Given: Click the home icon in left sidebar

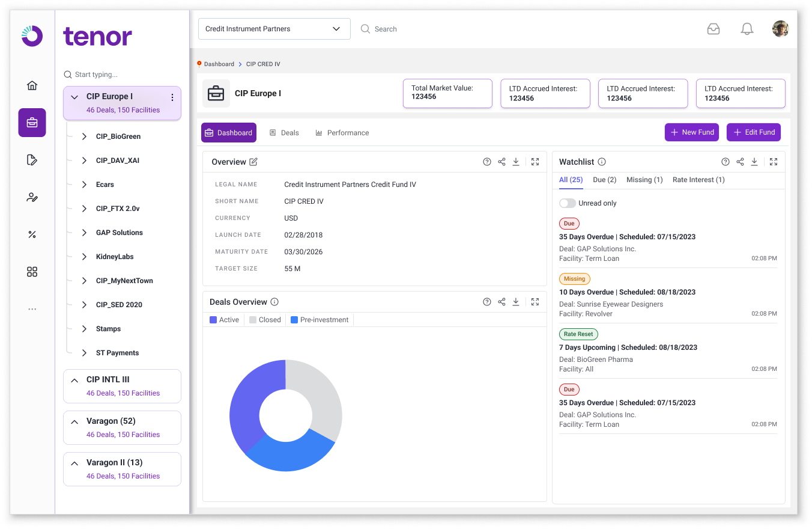Looking at the screenshot, I should point(32,85).
